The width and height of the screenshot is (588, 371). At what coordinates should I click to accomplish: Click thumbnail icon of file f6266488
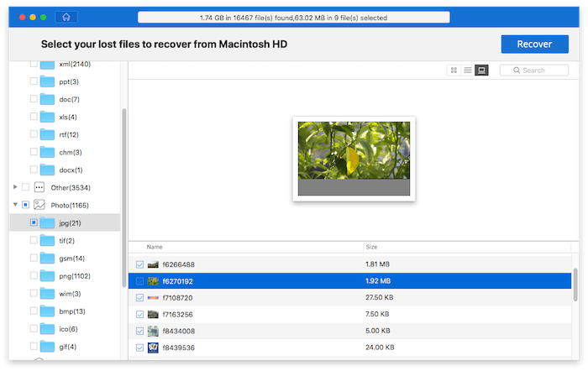tap(153, 264)
